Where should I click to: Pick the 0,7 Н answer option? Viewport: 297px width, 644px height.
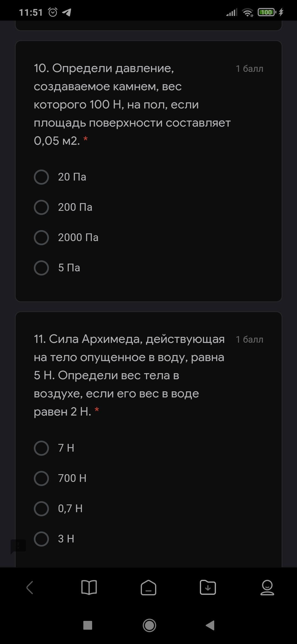[41, 509]
